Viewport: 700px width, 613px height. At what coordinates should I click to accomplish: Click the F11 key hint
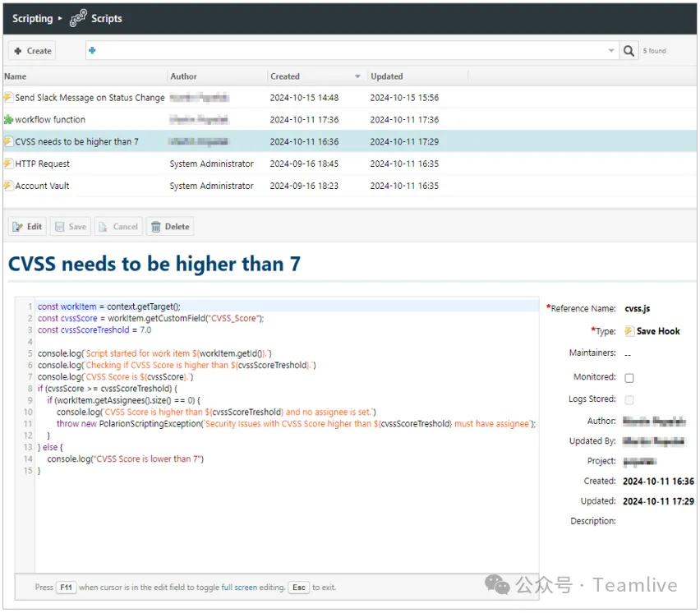coord(66,587)
